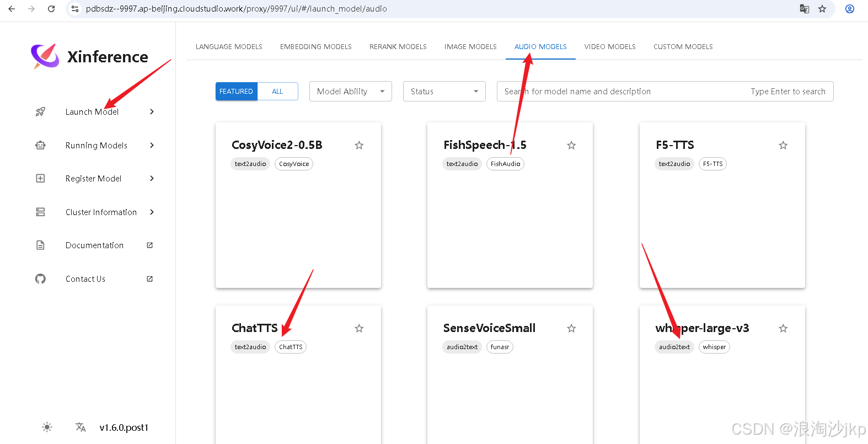
Task: Expand the Register Model chevron
Action: point(152,178)
